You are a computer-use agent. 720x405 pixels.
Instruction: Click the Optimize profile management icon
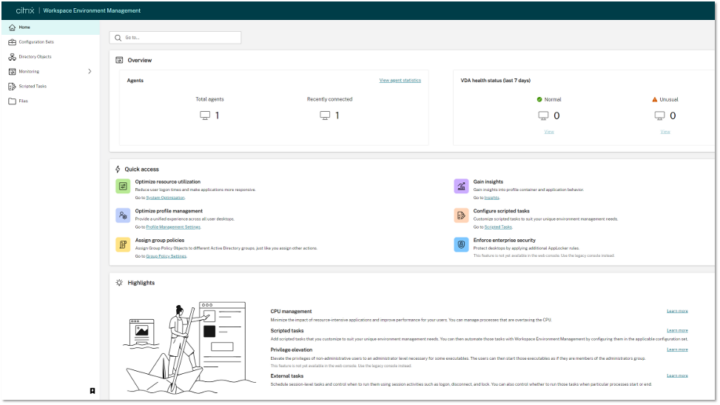(x=123, y=214)
